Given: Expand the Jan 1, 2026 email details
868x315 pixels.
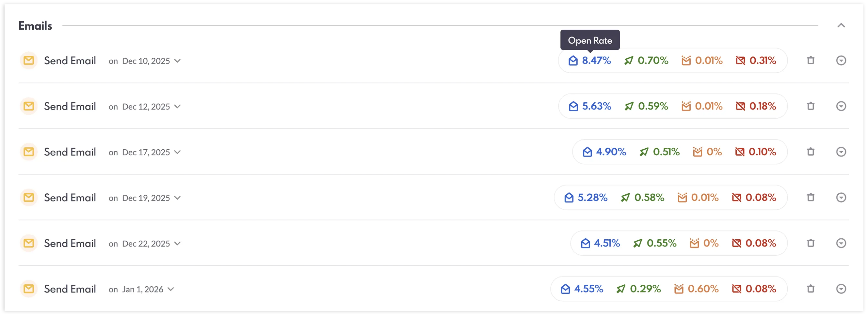Looking at the screenshot, I should pos(841,289).
